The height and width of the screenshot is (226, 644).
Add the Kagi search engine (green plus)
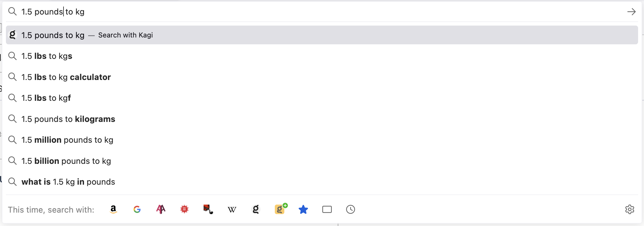(x=280, y=209)
